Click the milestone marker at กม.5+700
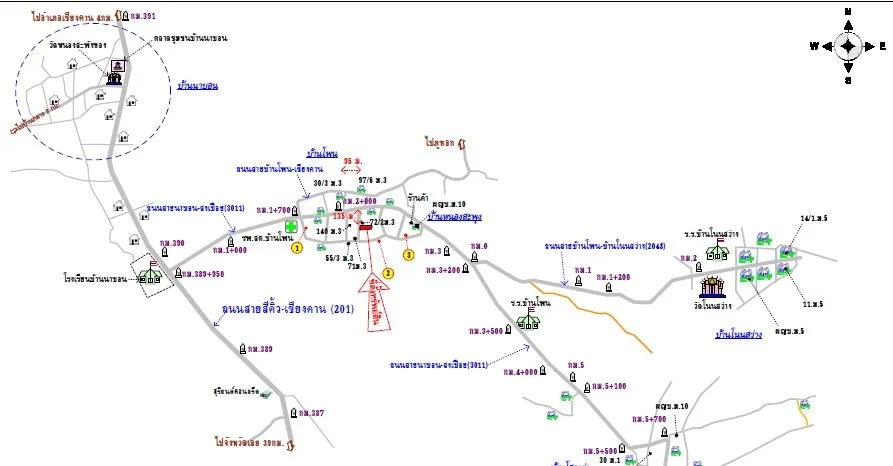This screenshot has height=466, width=893. click(x=664, y=432)
